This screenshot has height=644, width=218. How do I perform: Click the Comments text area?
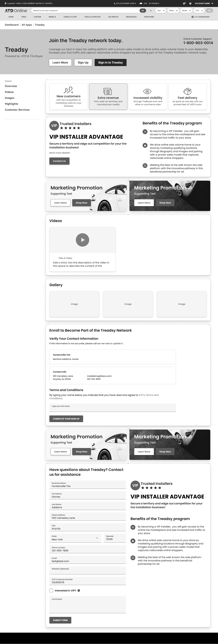coord(88,605)
